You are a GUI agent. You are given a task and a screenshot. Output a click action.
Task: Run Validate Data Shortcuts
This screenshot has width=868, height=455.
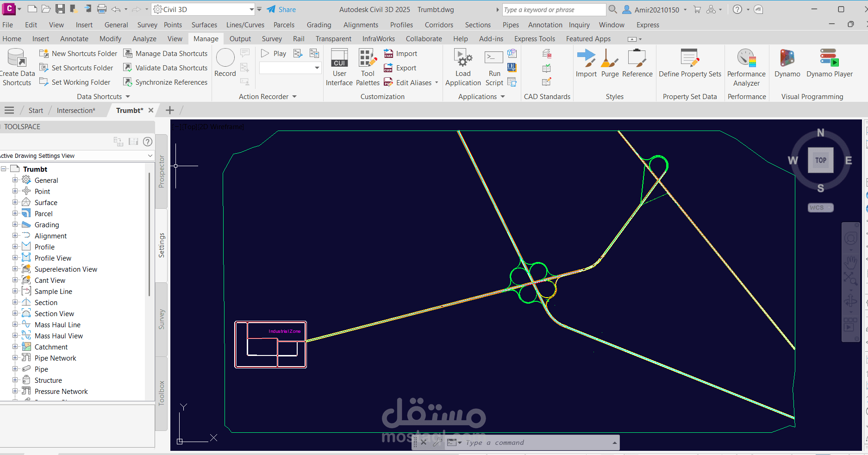point(166,68)
